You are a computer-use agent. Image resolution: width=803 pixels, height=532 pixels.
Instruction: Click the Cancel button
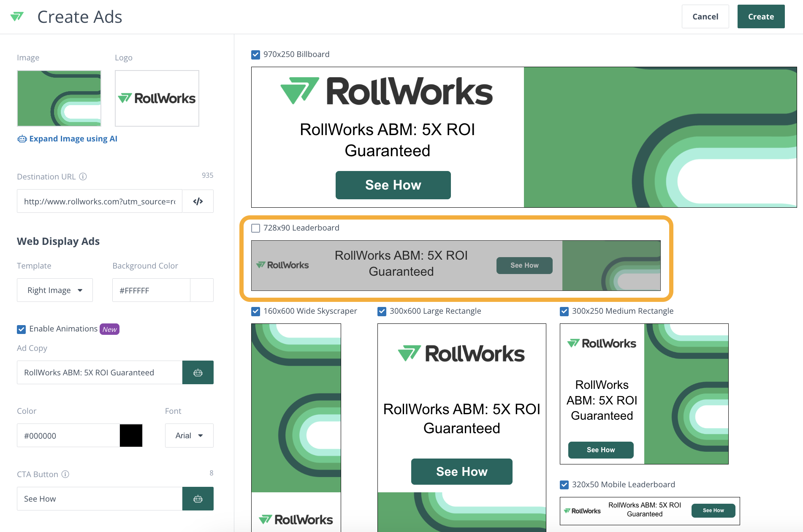click(705, 16)
